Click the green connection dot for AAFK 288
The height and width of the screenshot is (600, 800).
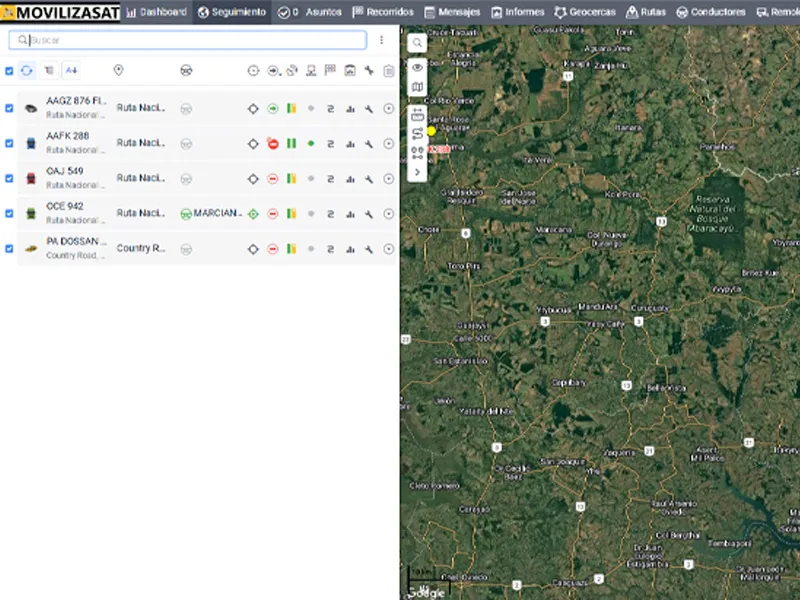pyautogui.click(x=311, y=143)
